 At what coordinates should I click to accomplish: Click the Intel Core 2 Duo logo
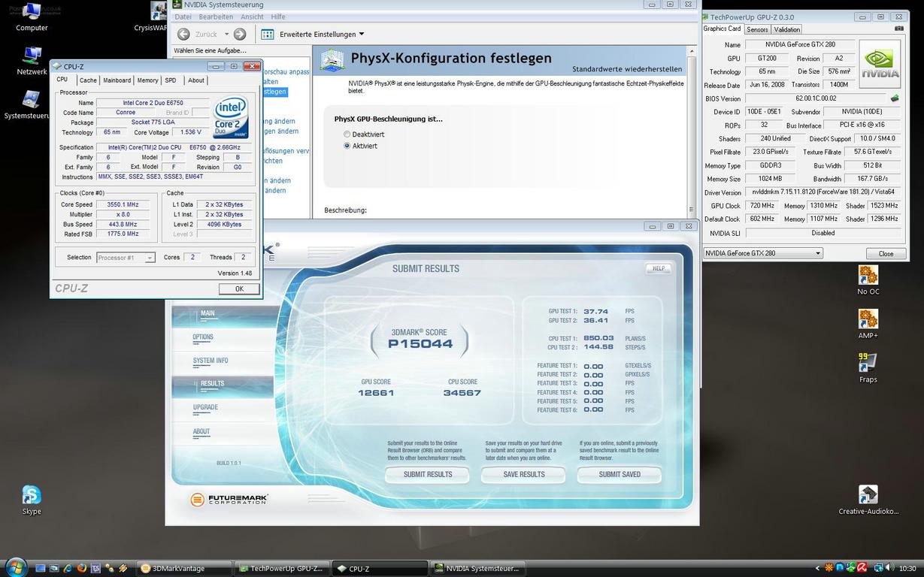pos(231,117)
